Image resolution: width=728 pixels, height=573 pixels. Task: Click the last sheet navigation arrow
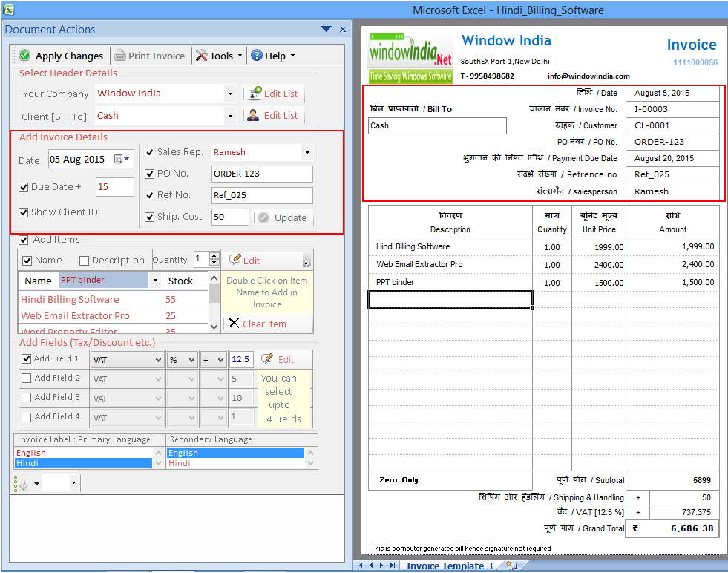point(393,565)
